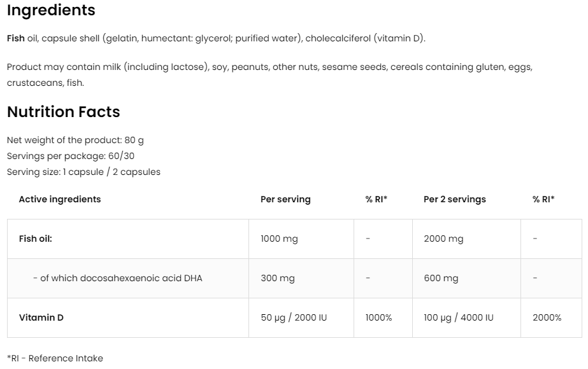This screenshot has width=588, height=369.
Task: Select the bold word Fish in ingredients
Action: coord(16,38)
